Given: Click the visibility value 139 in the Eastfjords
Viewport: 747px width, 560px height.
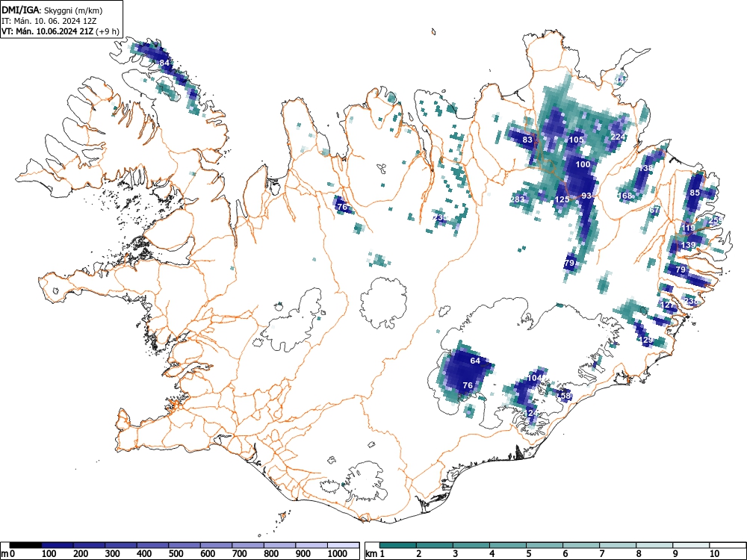Looking at the screenshot, I should point(689,245).
